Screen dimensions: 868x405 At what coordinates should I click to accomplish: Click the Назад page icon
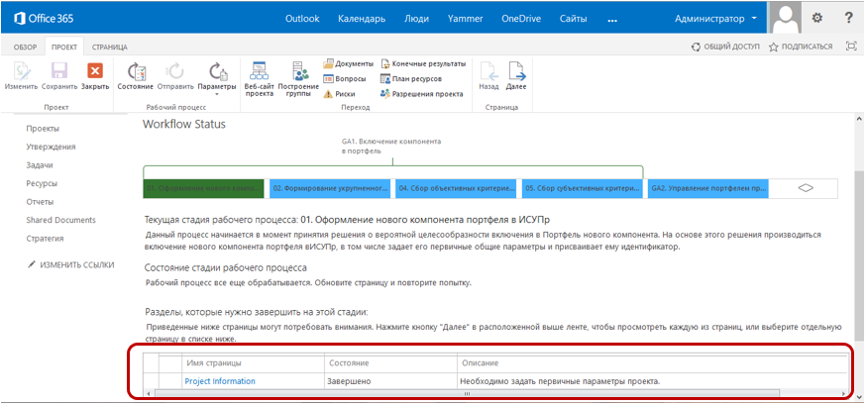point(488,76)
